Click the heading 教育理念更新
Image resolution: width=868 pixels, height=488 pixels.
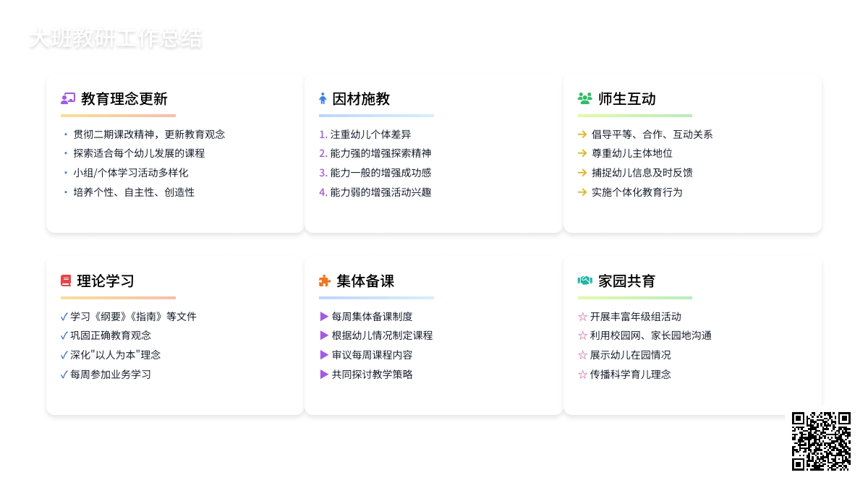tap(124, 99)
